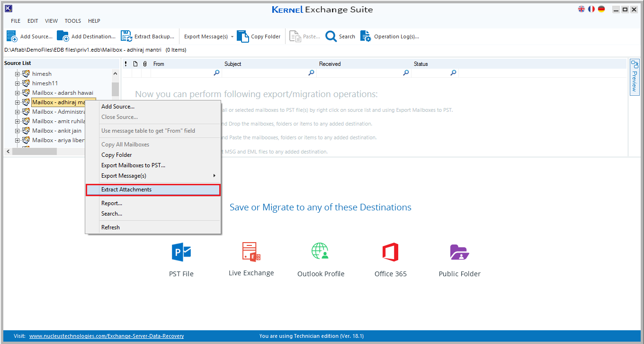
Task: Choose Public Folder destination icon
Action: point(459,252)
